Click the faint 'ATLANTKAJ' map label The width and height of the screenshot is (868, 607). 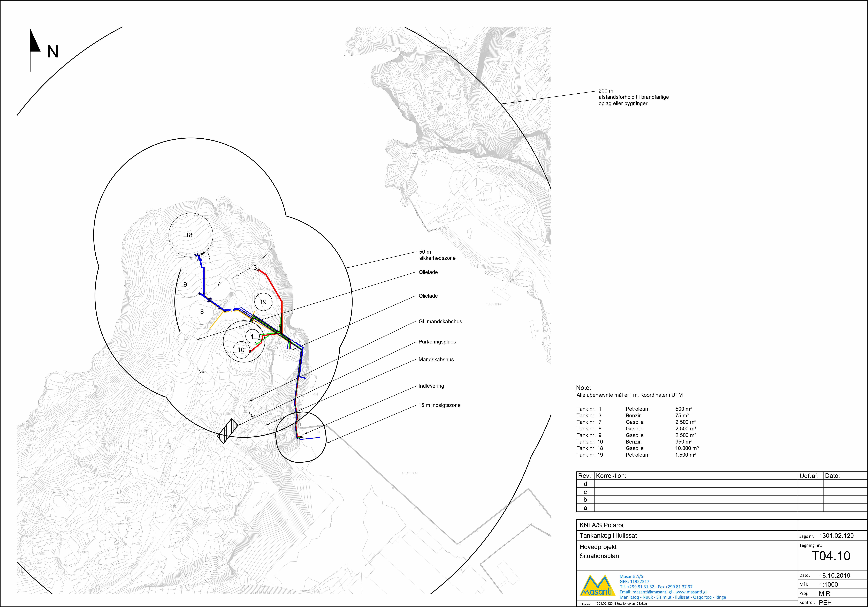point(410,473)
